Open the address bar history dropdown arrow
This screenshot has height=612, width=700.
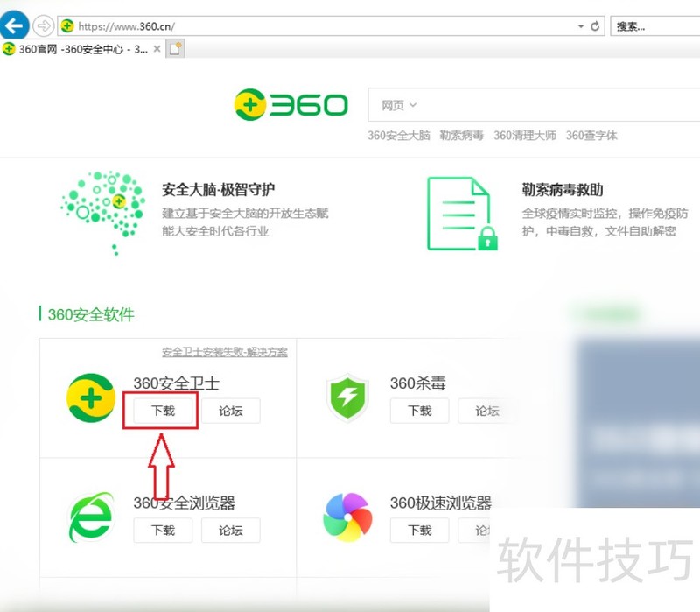[x=581, y=26]
